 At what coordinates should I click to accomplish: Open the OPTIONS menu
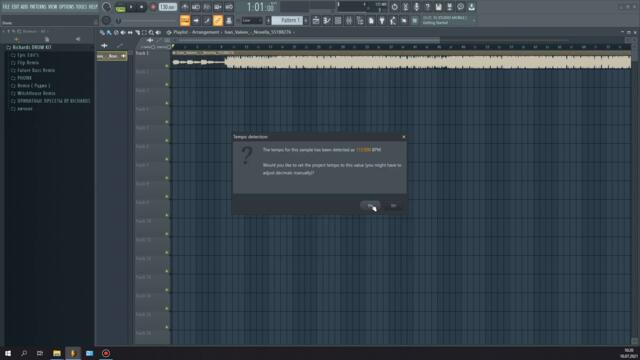[67, 7]
